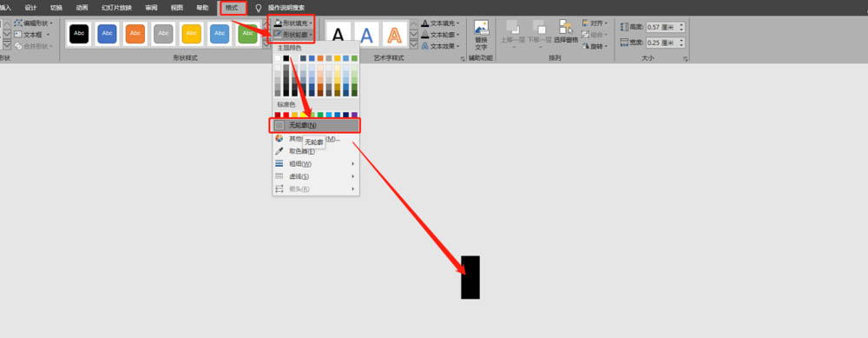The image size is (868, 338).
Task: Open the 文本效果 dropdown
Action: point(440,47)
